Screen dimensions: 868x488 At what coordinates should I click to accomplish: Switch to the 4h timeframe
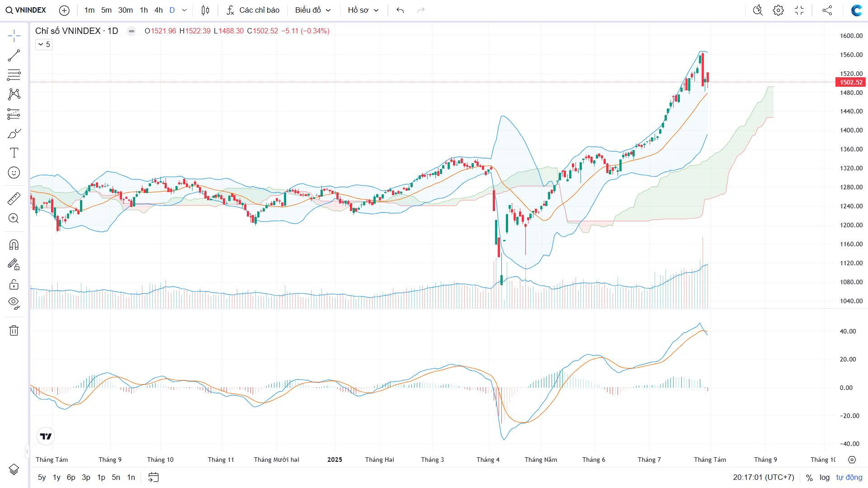tap(158, 10)
